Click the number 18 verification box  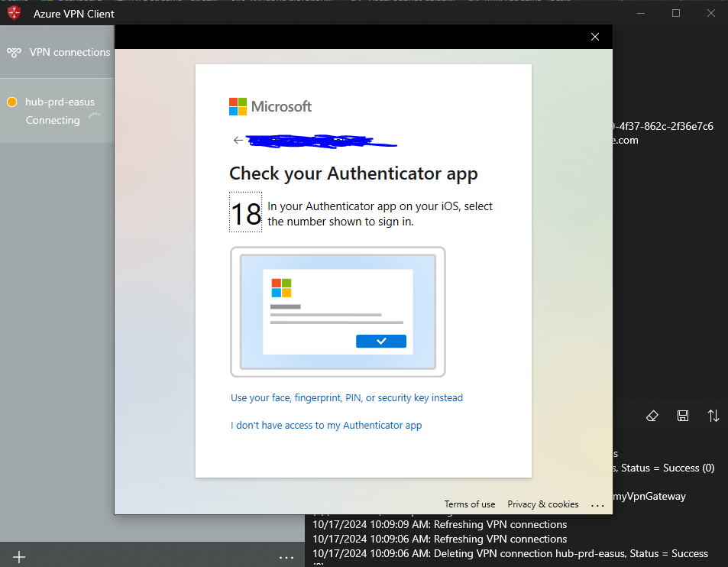pyautogui.click(x=245, y=213)
